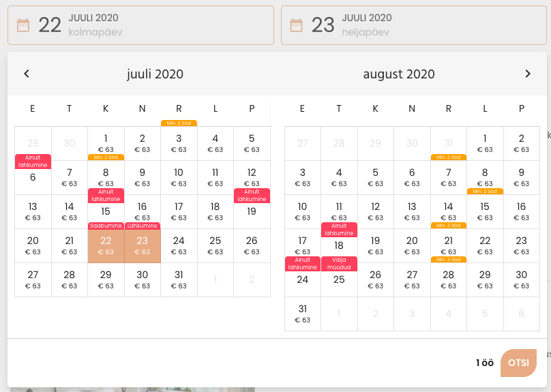This screenshot has width=551, height=392.
Task: Choose 18 august marked Ainult lahkumine
Action: (x=339, y=246)
